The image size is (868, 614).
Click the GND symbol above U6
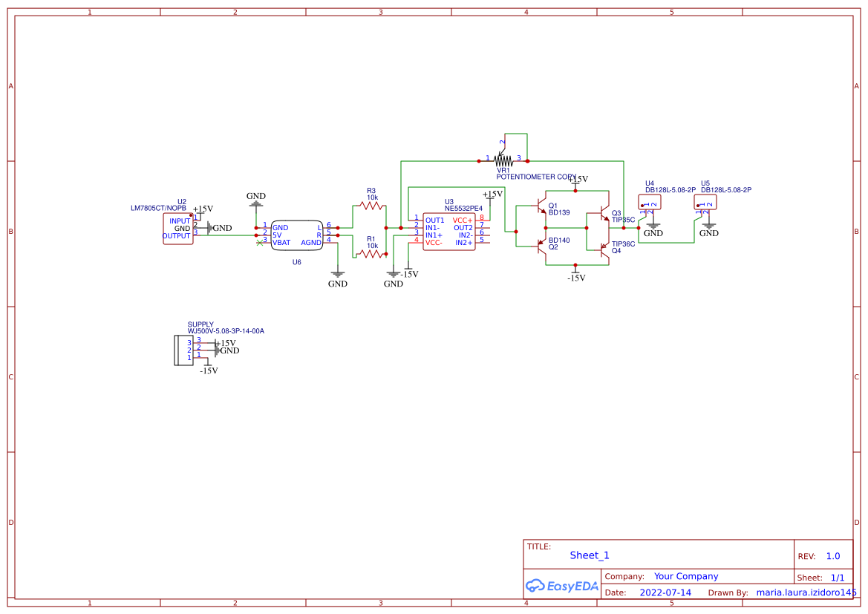pos(255,200)
